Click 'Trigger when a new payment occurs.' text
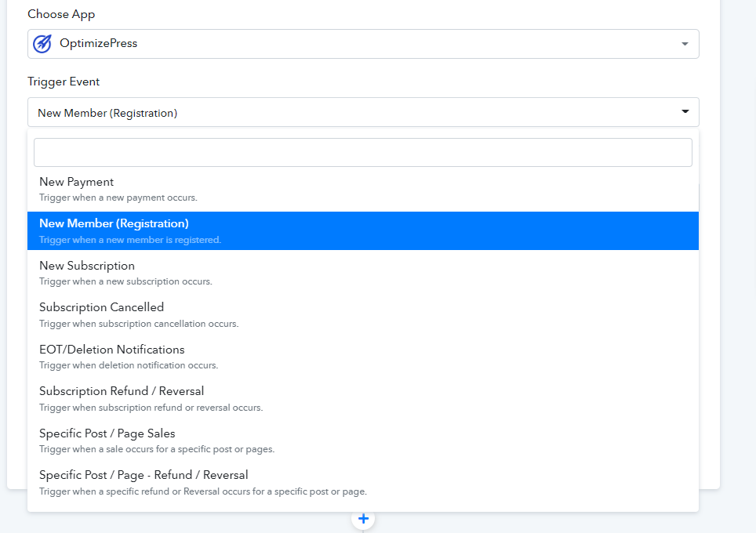756x533 pixels. click(x=118, y=198)
